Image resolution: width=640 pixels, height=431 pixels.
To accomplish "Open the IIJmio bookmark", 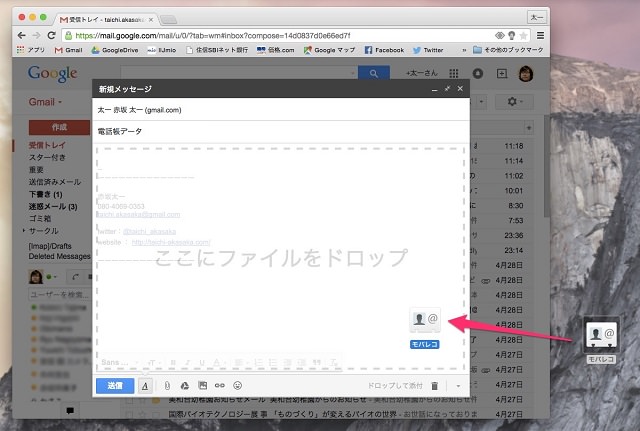I will coord(162,50).
